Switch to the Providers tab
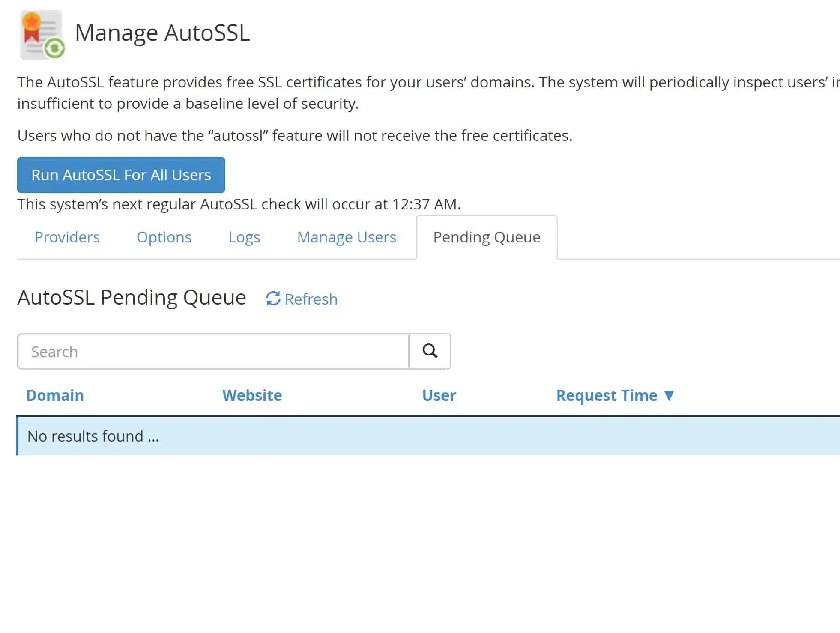The image size is (840, 633). click(67, 237)
